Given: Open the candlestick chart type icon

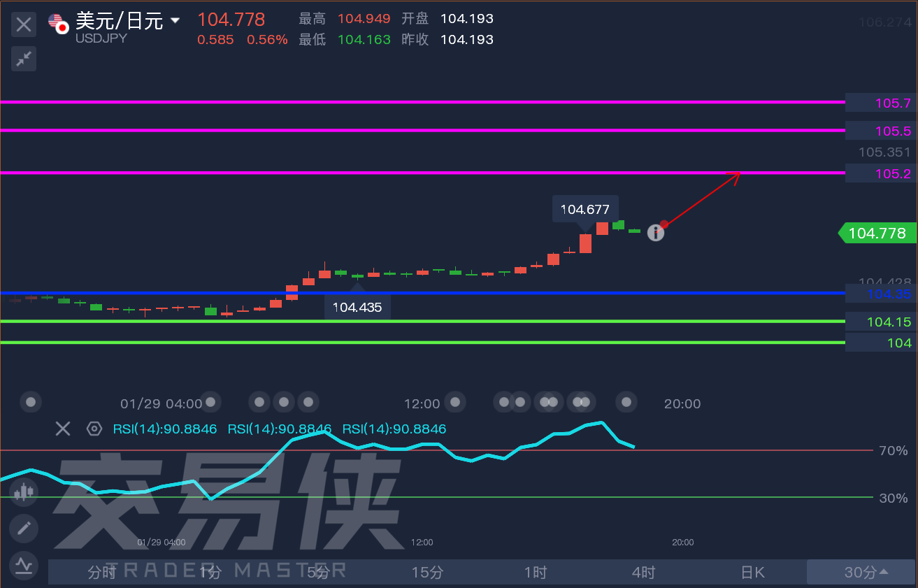Looking at the screenshot, I should [x=24, y=492].
